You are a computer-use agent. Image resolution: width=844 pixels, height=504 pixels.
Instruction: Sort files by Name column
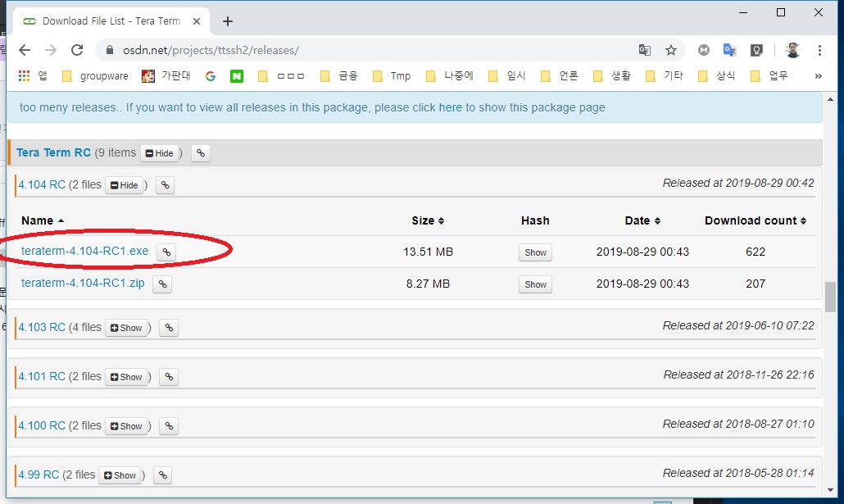pos(43,220)
